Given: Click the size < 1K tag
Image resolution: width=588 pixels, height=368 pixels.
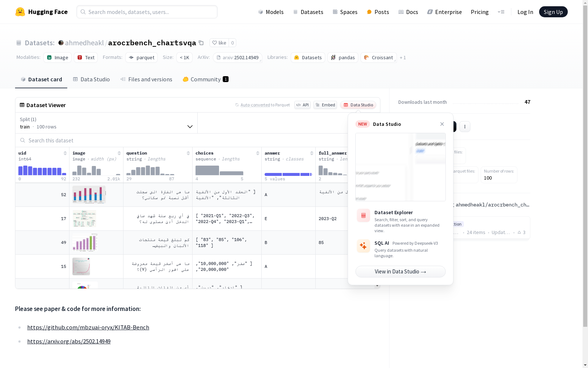Looking at the screenshot, I should tap(184, 57).
